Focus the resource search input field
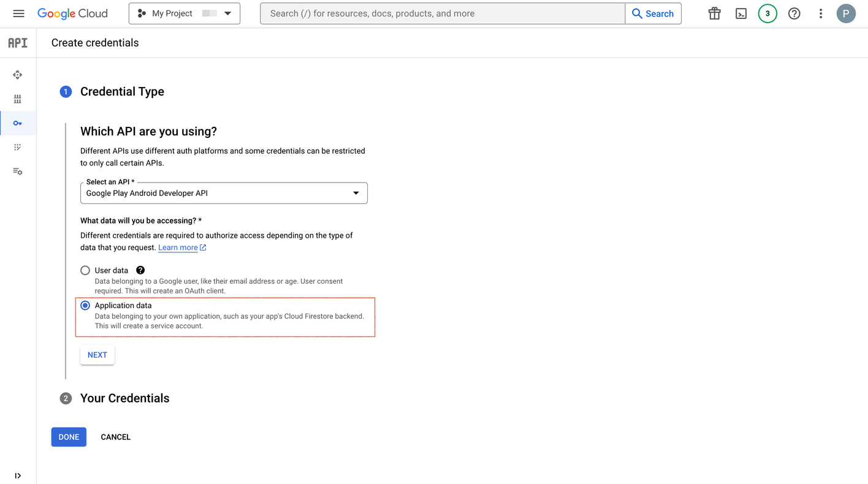 point(441,13)
